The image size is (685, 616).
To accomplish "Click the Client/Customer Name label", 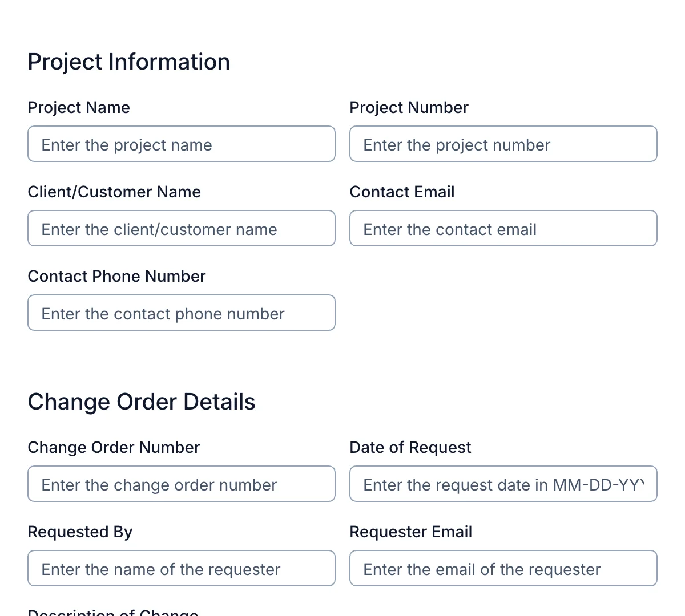I will pos(114,192).
